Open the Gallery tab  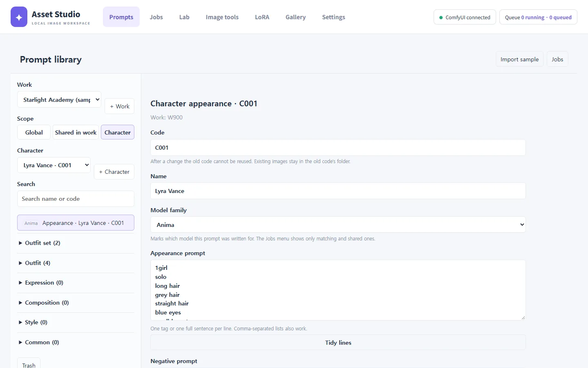[296, 17]
